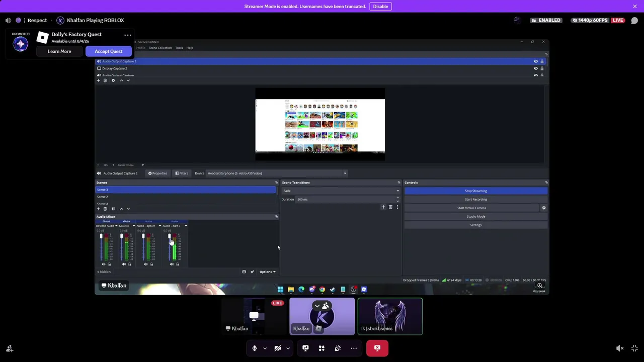Open source properties gear in sources toolbar
The image size is (644, 362).
(x=113, y=80)
